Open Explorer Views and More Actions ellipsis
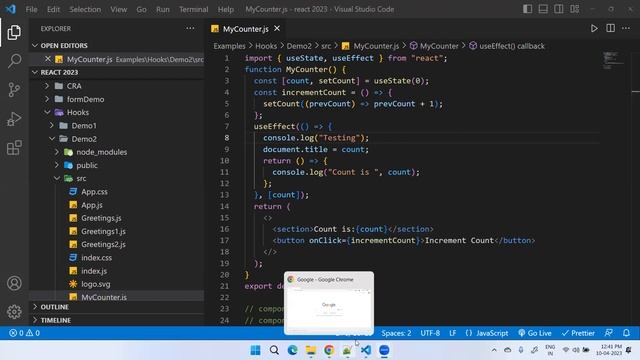 pos(190,29)
